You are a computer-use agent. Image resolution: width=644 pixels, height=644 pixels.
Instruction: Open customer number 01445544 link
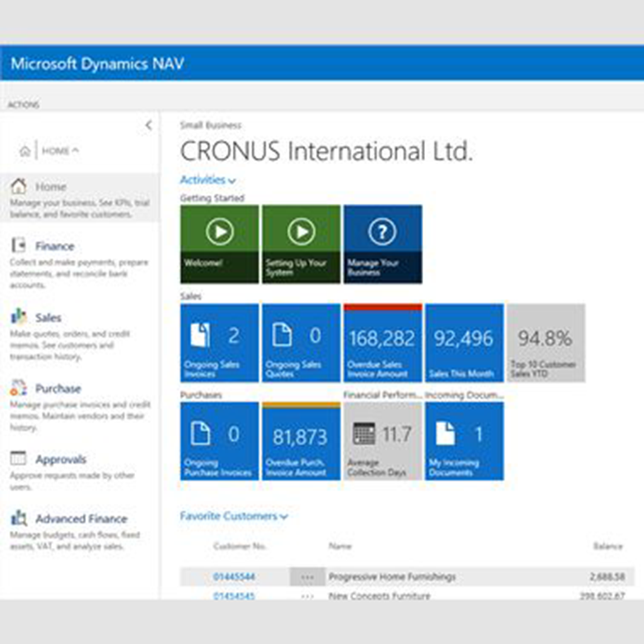point(234,577)
